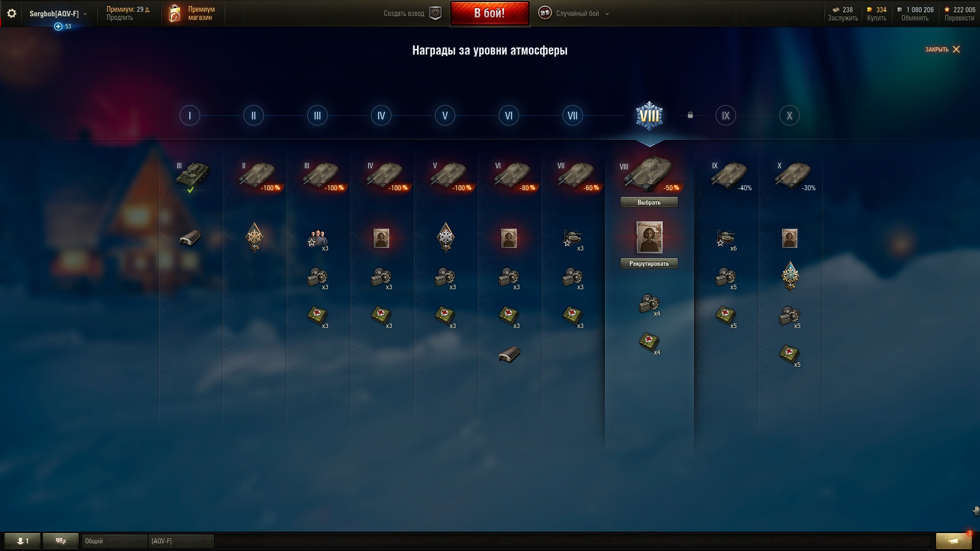The width and height of the screenshot is (980, 551).
Task: Close the rewards screen via Закрыть
Action: point(943,49)
